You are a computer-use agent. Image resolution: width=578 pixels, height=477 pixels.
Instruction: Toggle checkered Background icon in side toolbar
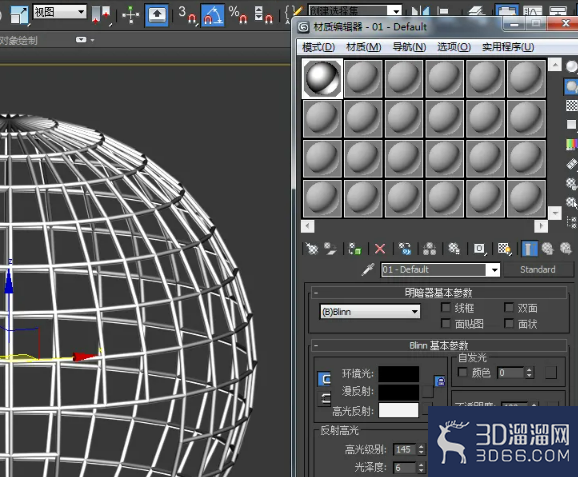click(571, 105)
